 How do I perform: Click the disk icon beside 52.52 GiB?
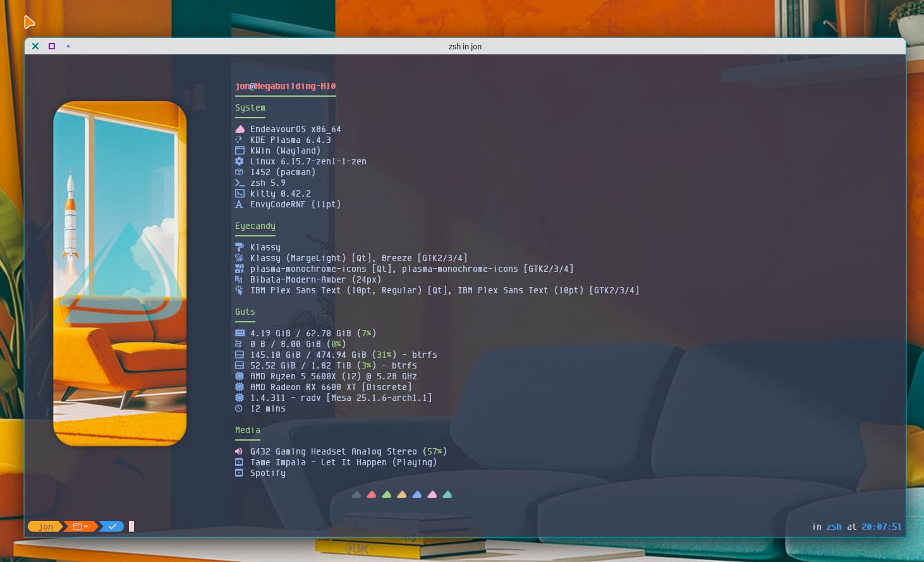pyautogui.click(x=240, y=365)
